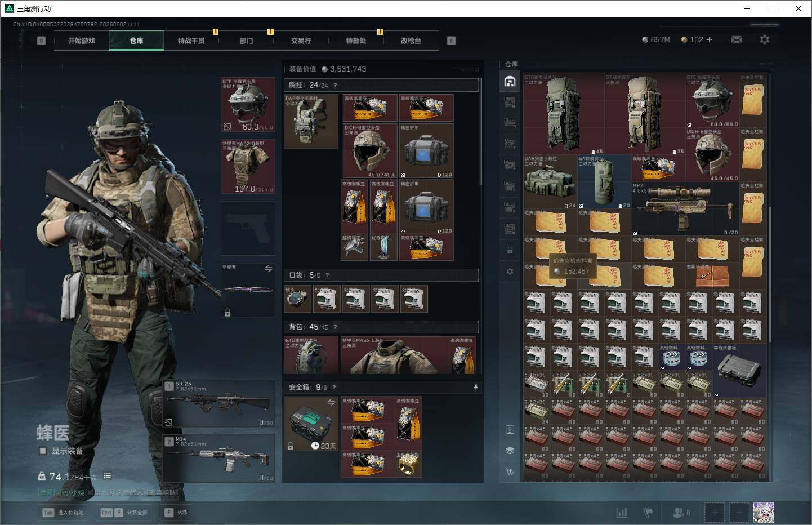Viewport: 812px width, 525px height.
Task: Click the warehouse vertical scrollbar
Action: click(x=770, y=273)
